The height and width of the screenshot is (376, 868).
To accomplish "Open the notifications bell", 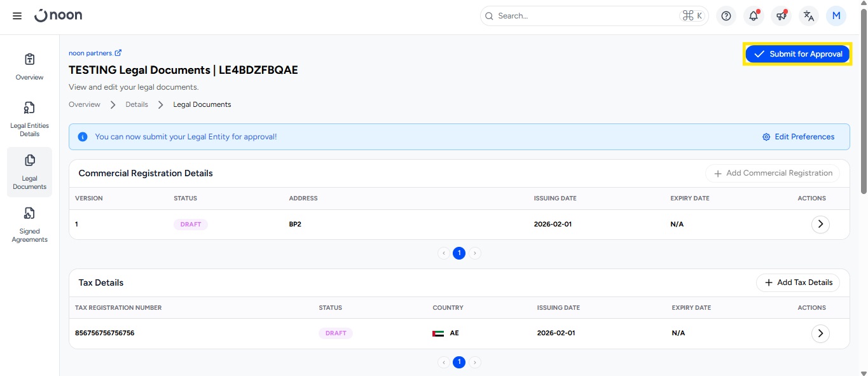I will point(754,16).
